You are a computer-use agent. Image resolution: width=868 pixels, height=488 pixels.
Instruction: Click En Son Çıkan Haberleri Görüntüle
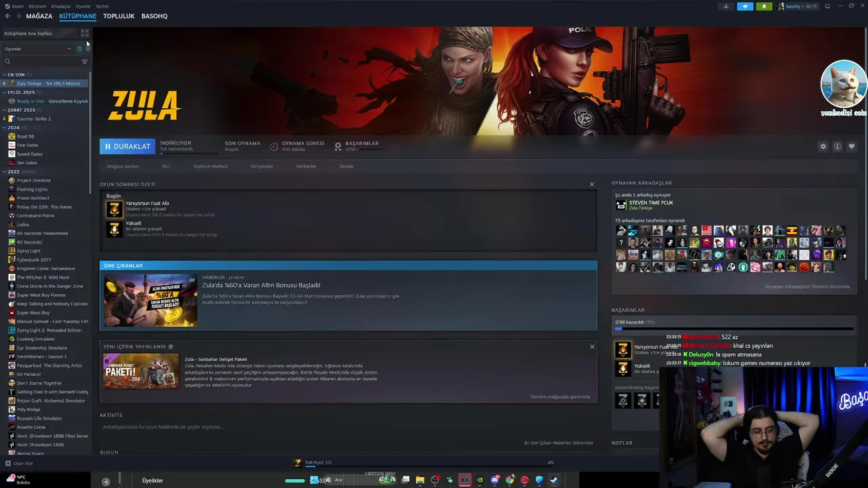pos(559,443)
